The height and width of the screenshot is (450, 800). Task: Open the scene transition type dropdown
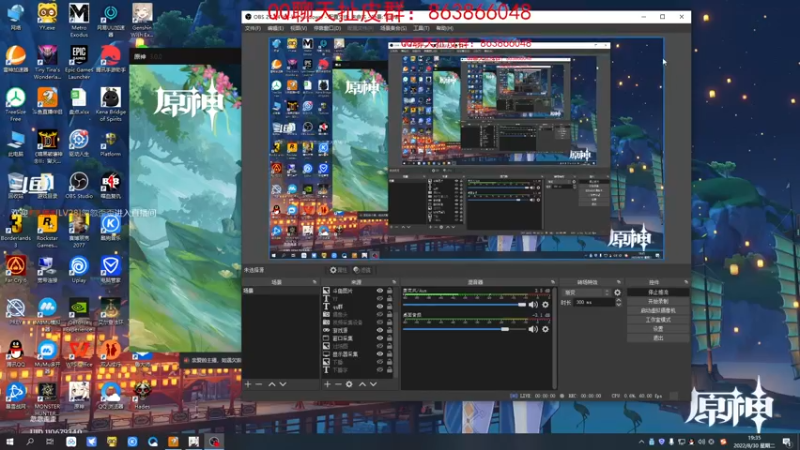(x=586, y=292)
